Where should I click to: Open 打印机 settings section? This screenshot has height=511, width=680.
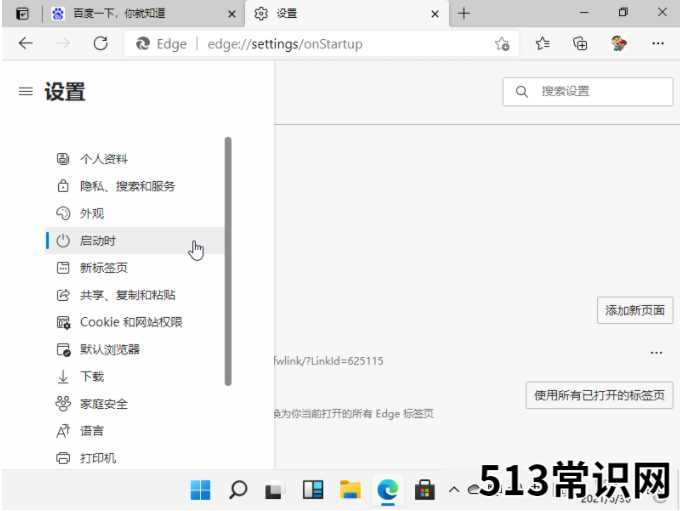point(134,458)
